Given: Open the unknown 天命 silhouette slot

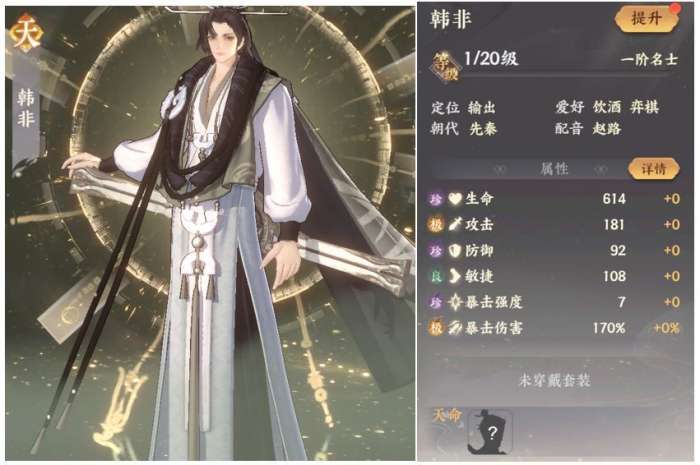Looking at the screenshot, I should click(x=490, y=432).
